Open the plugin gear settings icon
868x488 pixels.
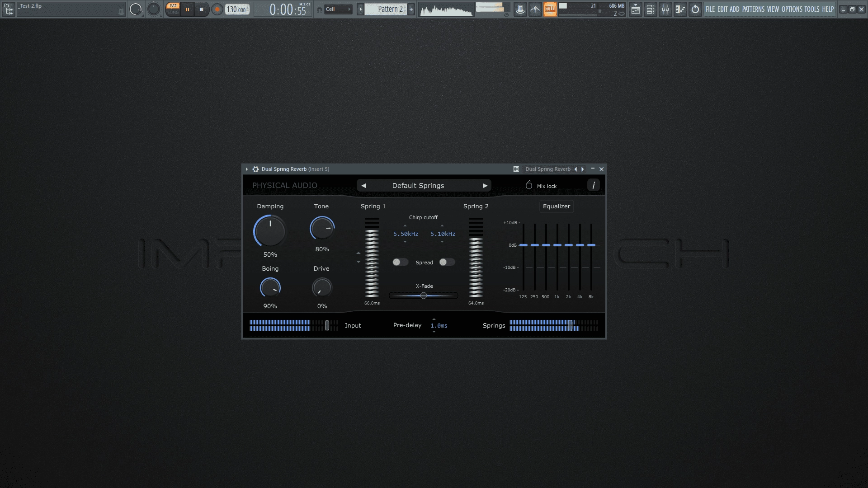coord(255,169)
